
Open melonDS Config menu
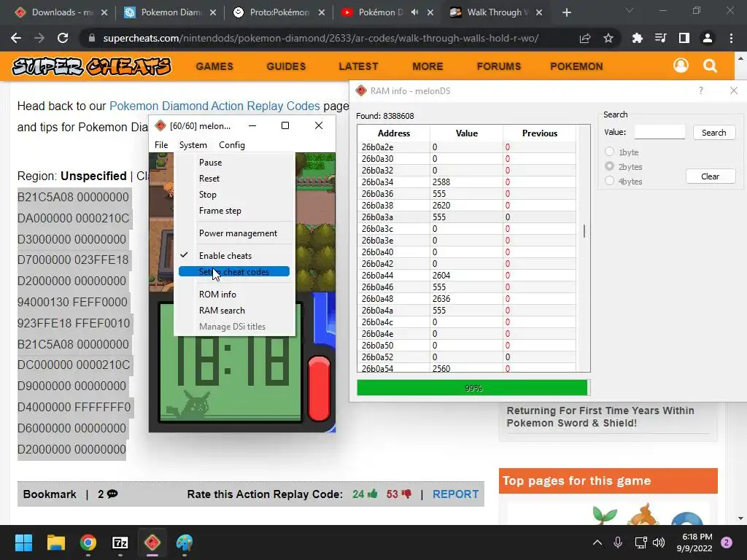click(232, 145)
